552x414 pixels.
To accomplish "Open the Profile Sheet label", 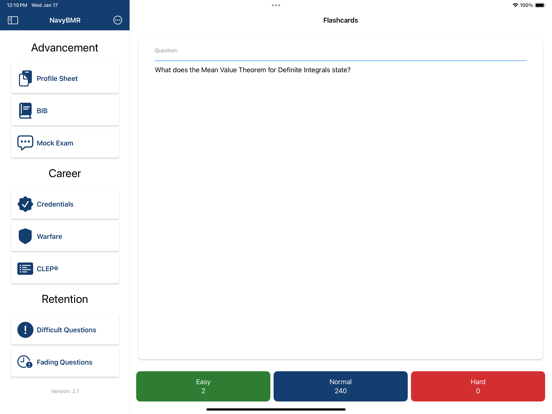I will 57,79.
